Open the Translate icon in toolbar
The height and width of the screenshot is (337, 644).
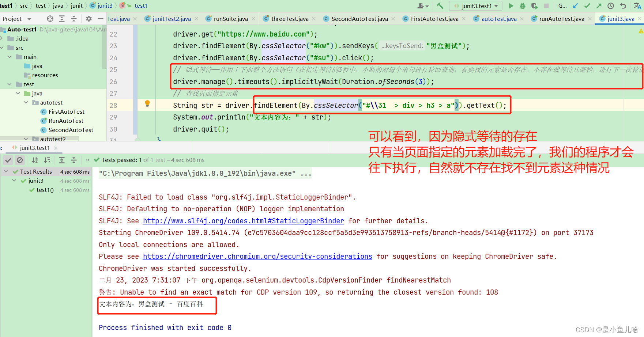click(637, 6)
